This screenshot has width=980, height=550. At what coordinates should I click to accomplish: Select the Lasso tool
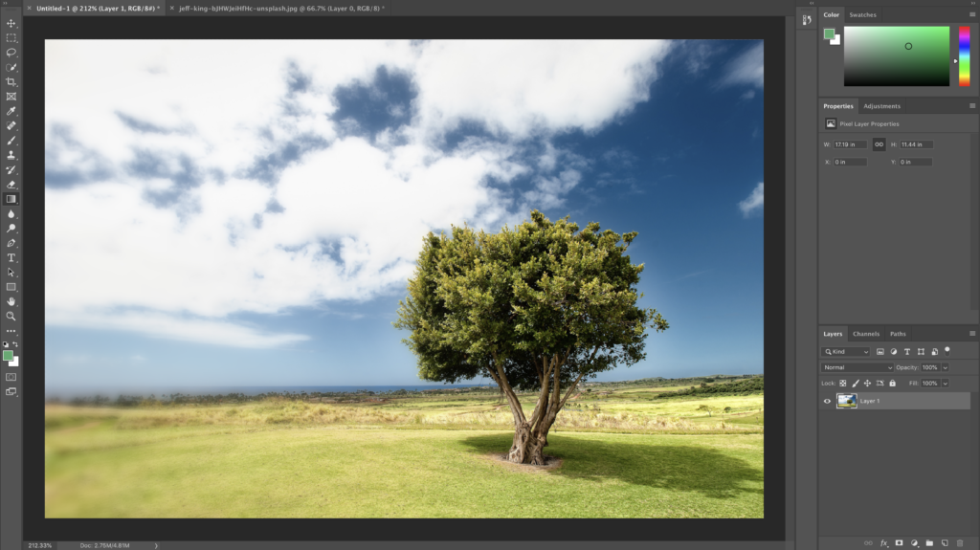point(11,53)
